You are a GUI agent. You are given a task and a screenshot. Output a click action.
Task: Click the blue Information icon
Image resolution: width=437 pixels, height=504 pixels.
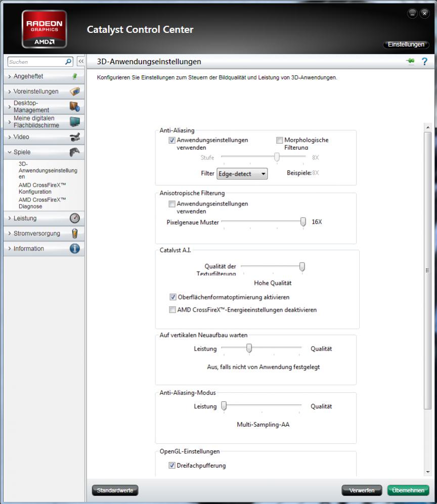[75, 248]
